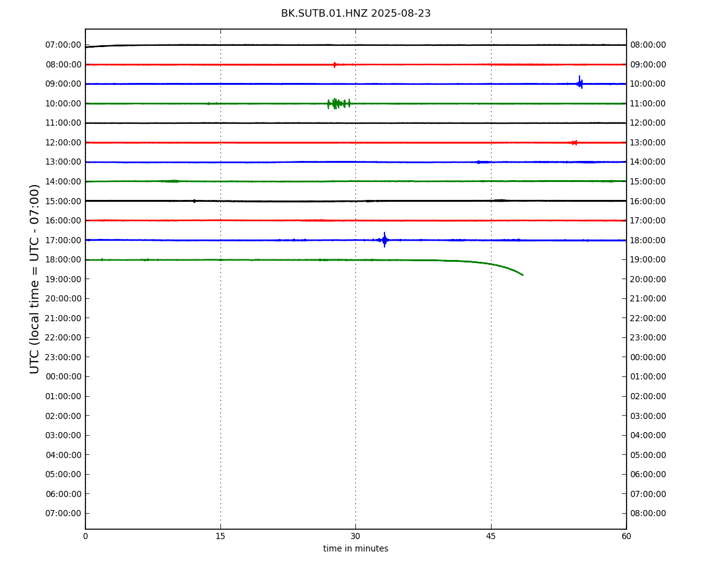Click right-axis time label 00:00:00

point(648,357)
